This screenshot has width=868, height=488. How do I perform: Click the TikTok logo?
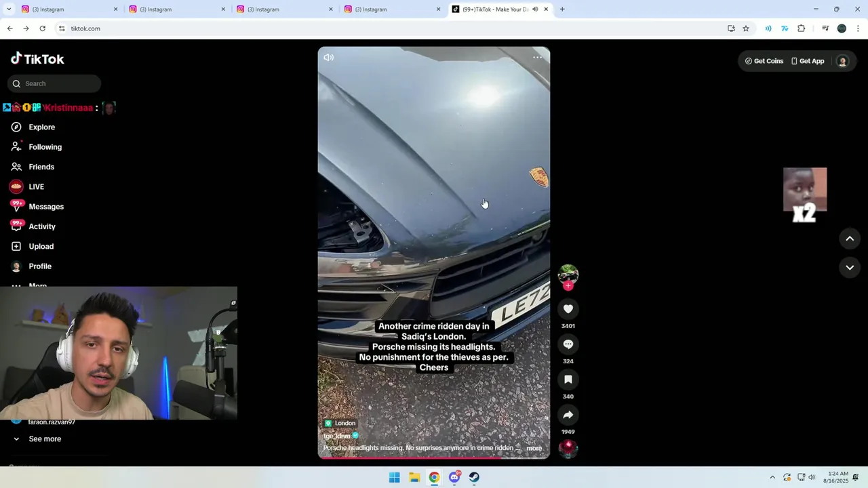tap(37, 59)
